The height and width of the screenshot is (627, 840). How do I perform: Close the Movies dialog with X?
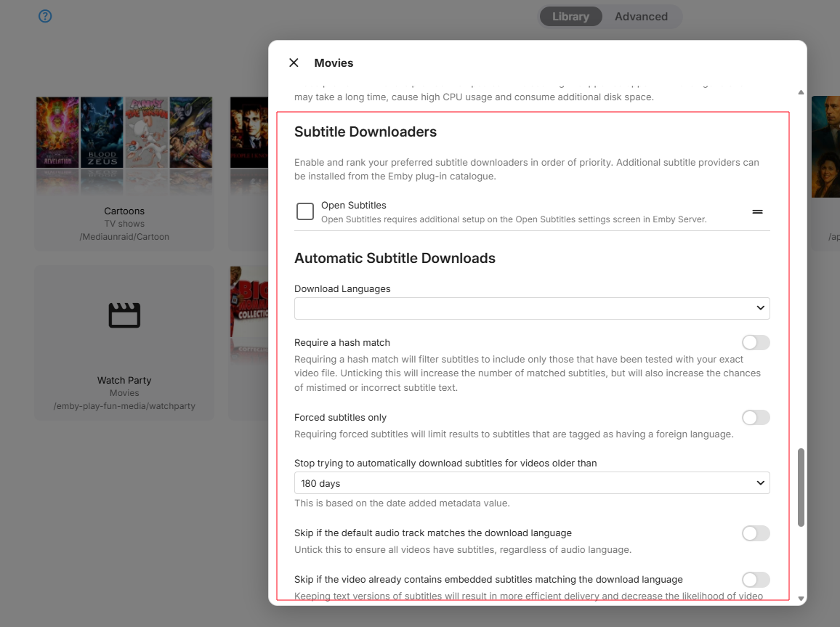[x=294, y=62]
